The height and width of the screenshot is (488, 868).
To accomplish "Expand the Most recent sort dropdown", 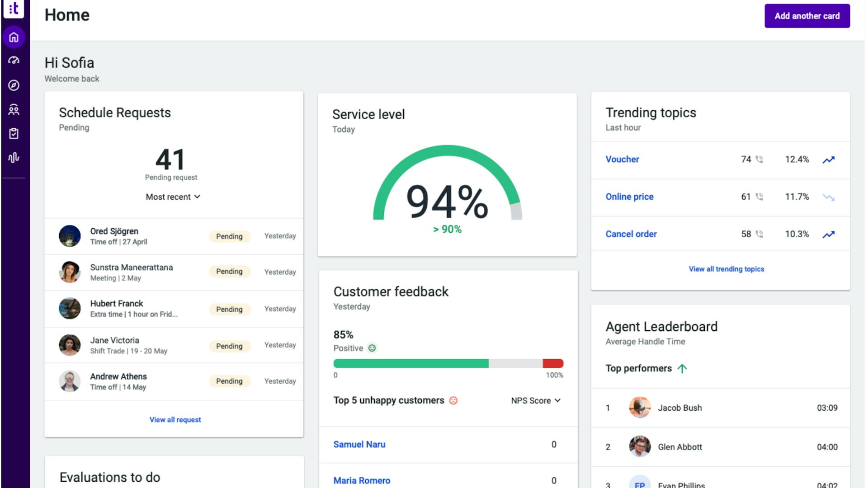I will [x=173, y=197].
